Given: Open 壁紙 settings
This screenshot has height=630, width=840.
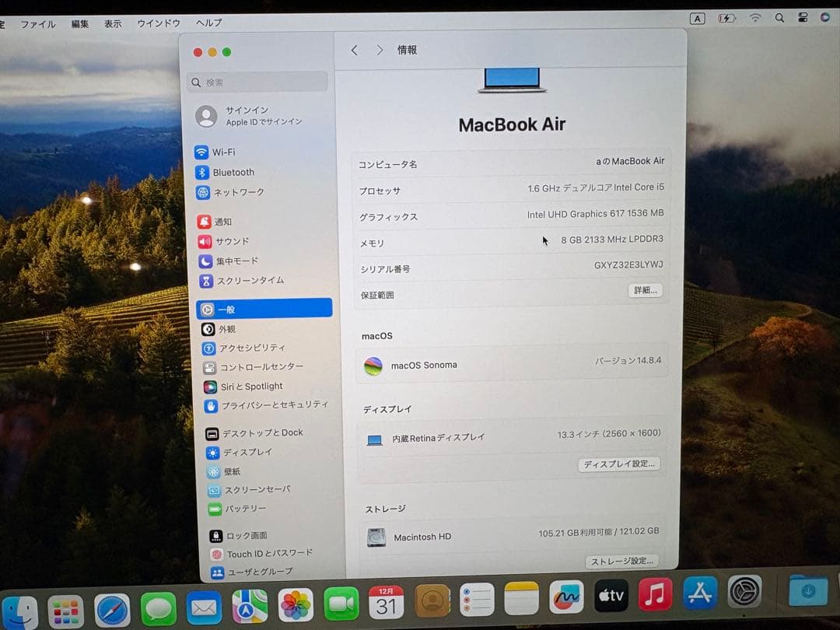Looking at the screenshot, I should point(224,471).
